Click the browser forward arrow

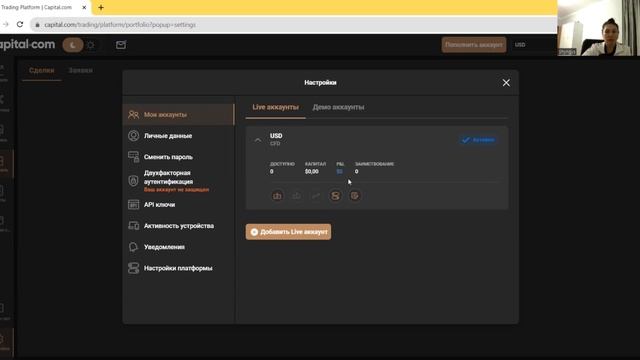(6, 24)
